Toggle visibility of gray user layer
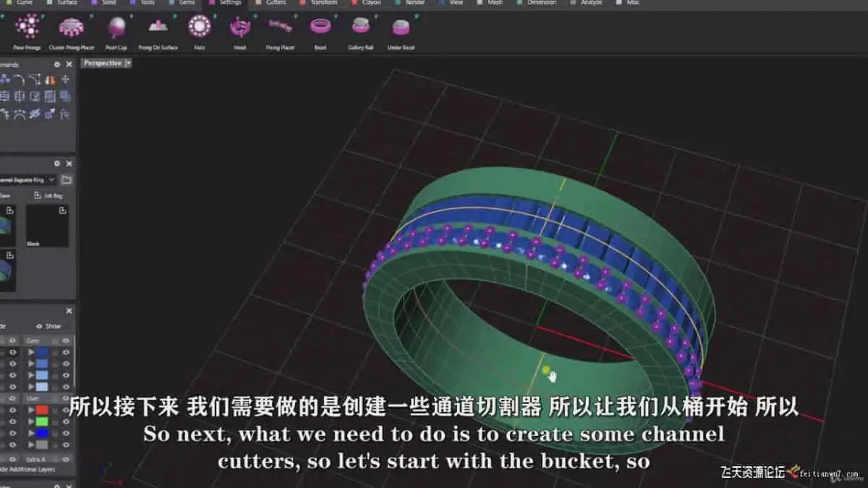Screen dimensions: 868x488 [x=66, y=445]
